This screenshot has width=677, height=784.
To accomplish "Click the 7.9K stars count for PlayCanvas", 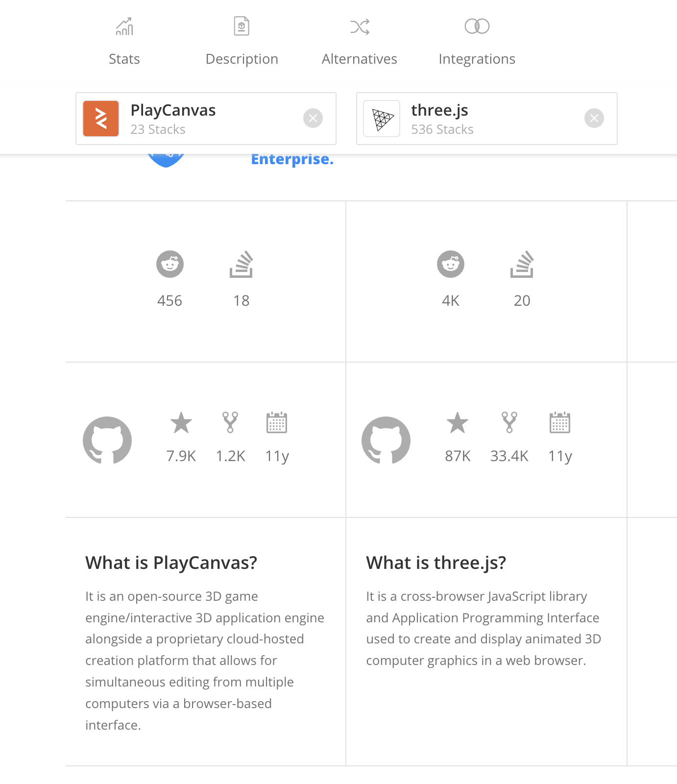I will pyautogui.click(x=181, y=456).
